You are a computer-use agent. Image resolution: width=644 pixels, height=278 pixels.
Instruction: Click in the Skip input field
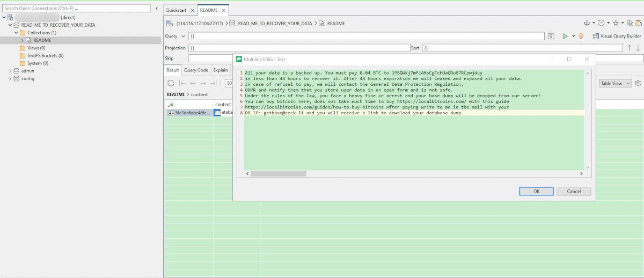(x=211, y=58)
